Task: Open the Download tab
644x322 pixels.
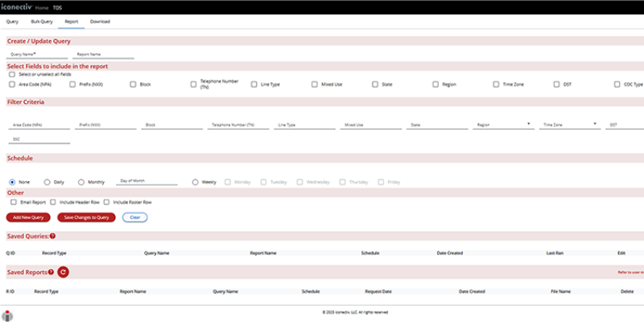Action: [x=100, y=21]
